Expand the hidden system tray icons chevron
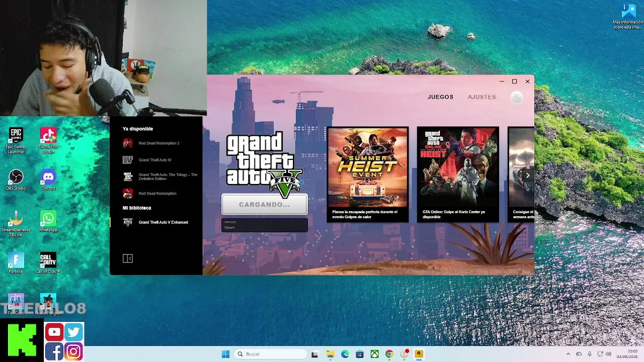Viewport: 644px width, 362px height. [568, 354]
